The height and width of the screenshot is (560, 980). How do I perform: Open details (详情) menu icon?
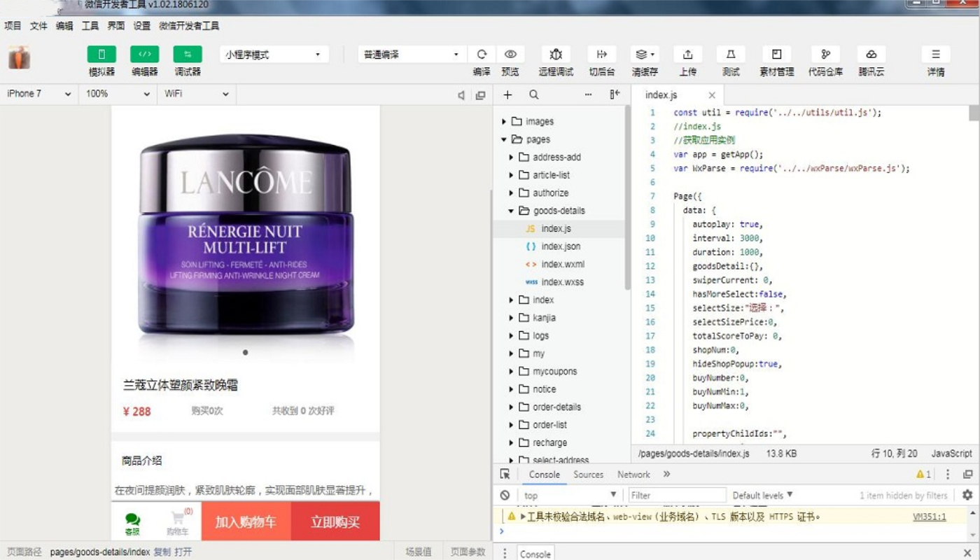tap(936, 55)
